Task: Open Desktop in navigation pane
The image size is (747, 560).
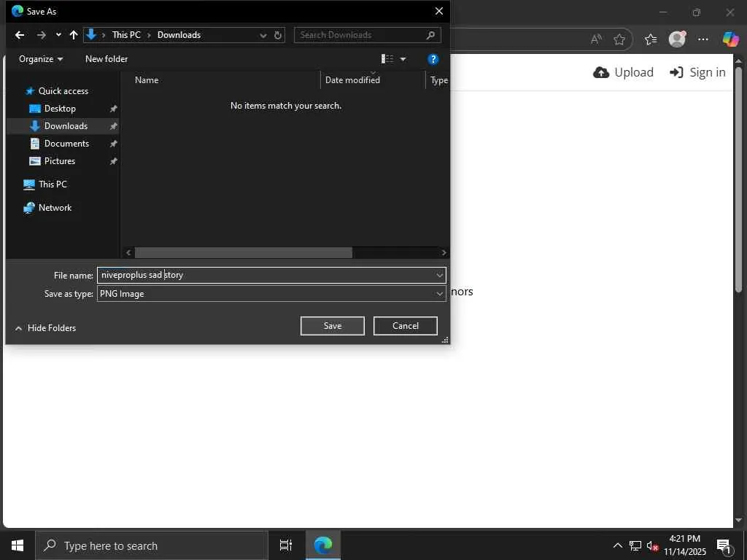Action: (x=60, y=109)
